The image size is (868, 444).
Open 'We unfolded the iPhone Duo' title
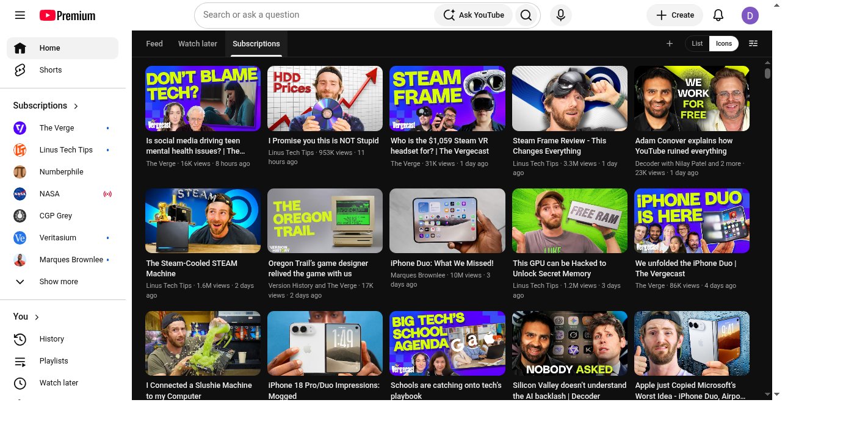[686, 268]
